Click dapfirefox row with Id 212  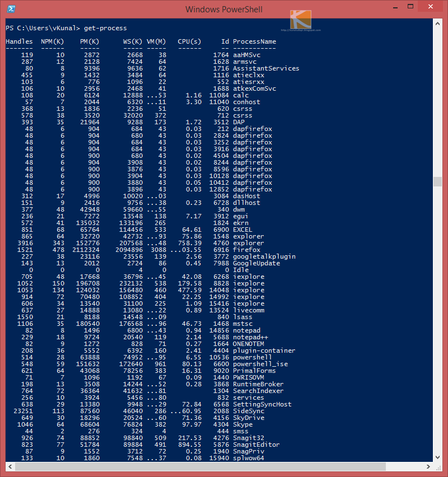click(139, 129)
